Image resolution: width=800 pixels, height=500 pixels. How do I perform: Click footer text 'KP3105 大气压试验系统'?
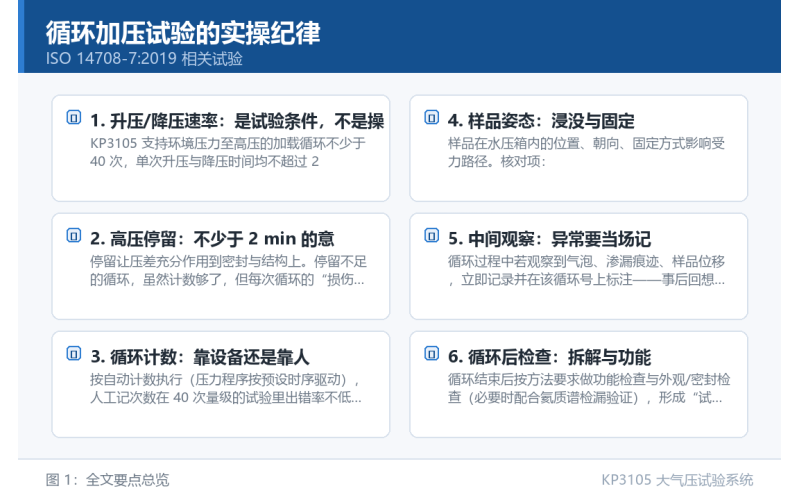pyautogui.click(x=678, y=480)
